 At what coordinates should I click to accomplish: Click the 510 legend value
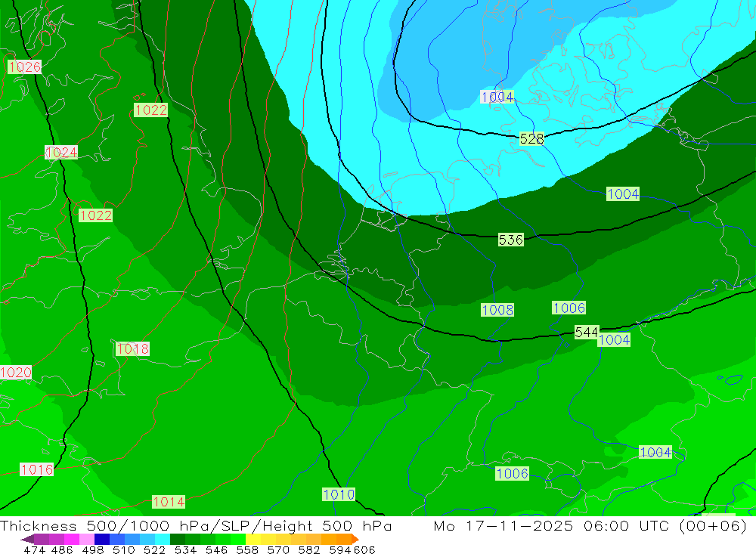click(x=123, y=549)
